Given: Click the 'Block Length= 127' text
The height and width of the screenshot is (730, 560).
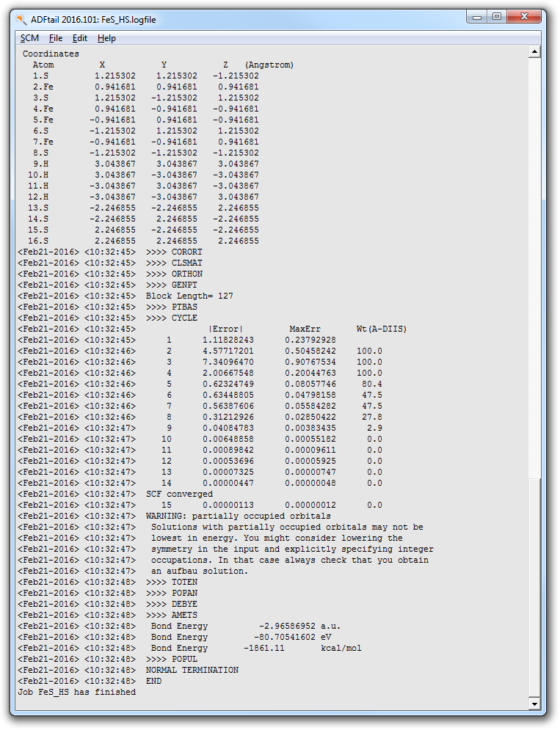Looking at the screenshot, I should click(x=189, y=296).
